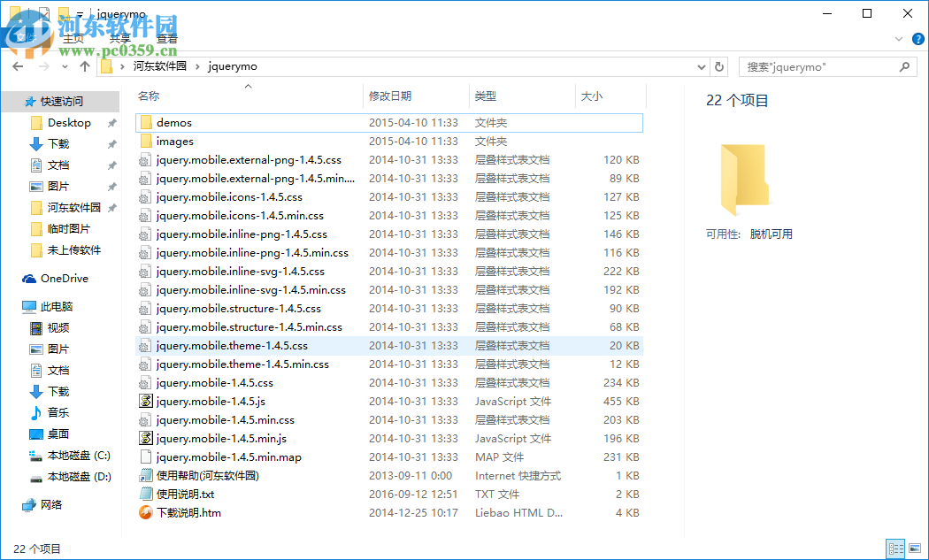Open the Help question mark icon

tap(917, 39)
